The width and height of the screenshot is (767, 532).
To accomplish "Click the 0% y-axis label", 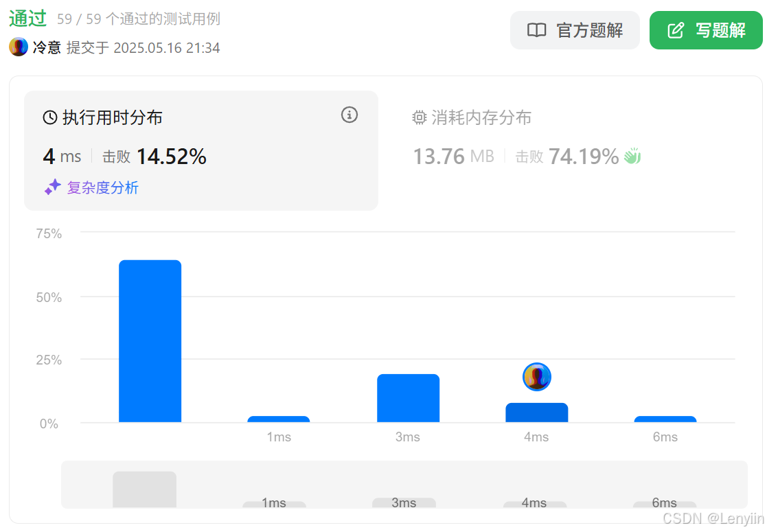I will click(49, 424).
